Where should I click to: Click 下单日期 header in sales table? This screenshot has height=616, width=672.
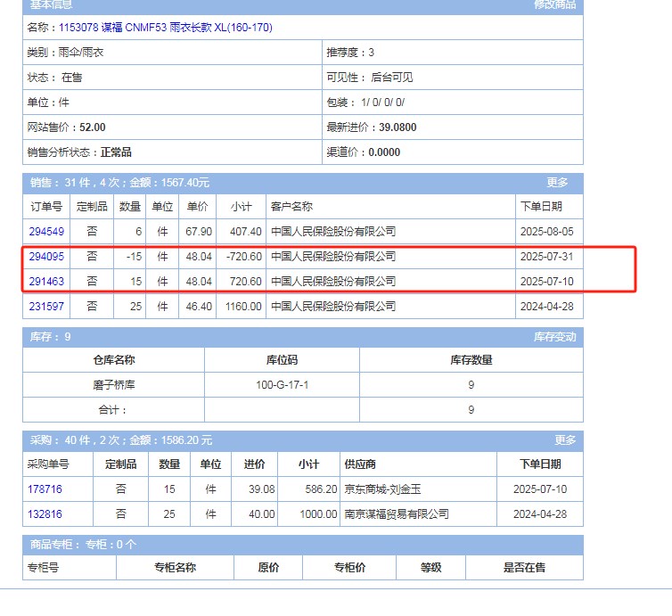click(549, 207)
